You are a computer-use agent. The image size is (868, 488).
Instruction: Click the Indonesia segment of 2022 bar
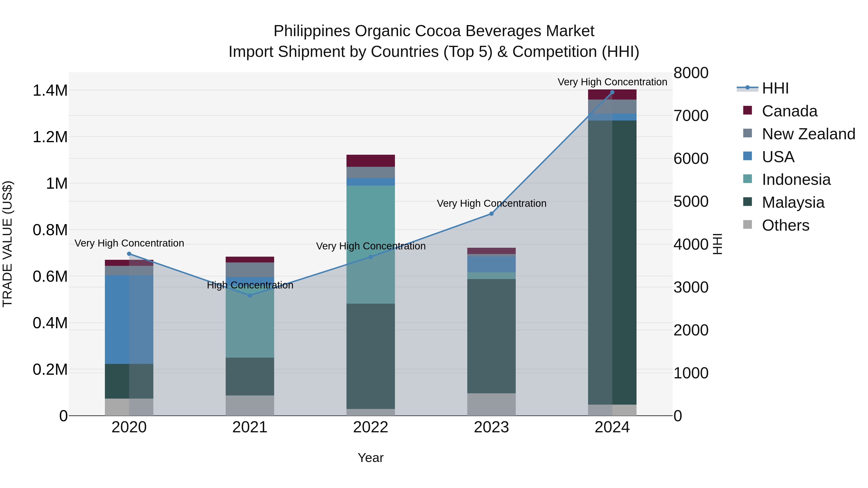pyautogui.click(x=371, y=245)
